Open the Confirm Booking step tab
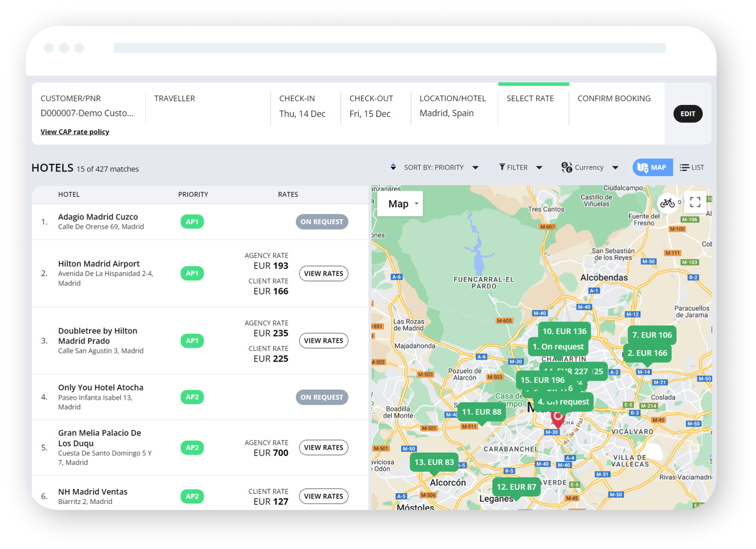This screenshot has width=756, height=549. 614,98
